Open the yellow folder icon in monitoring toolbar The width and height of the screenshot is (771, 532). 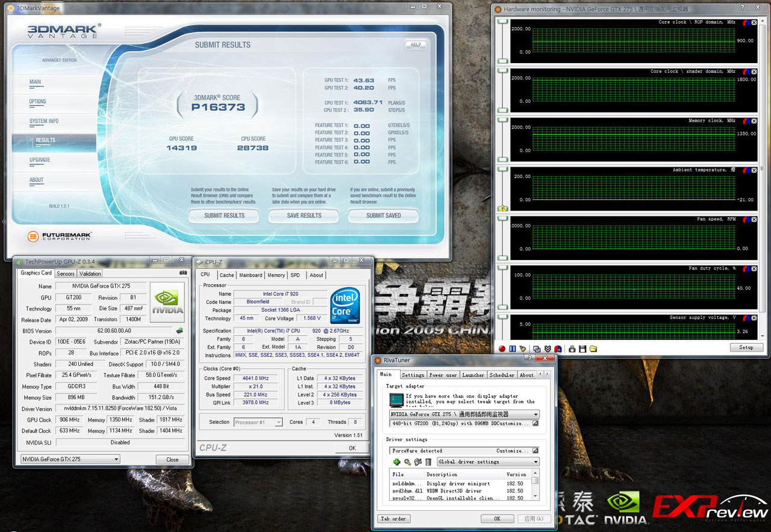(x=593, y=348)
